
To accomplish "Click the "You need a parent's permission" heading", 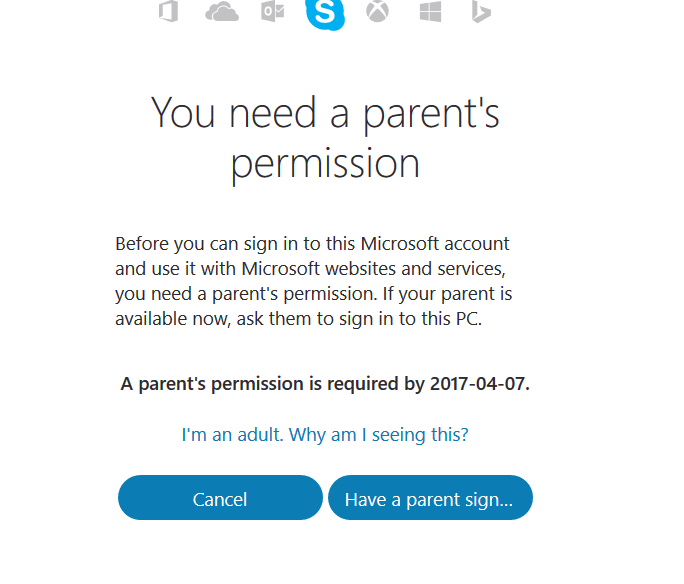I will click(x=325, y=138).
